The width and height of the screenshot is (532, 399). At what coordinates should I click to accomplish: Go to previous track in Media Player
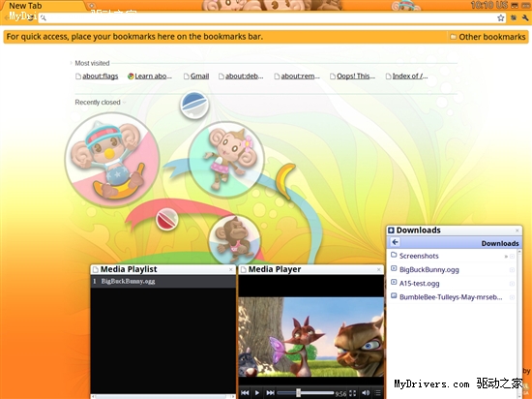pyautogui.click(x=245, y=393)
